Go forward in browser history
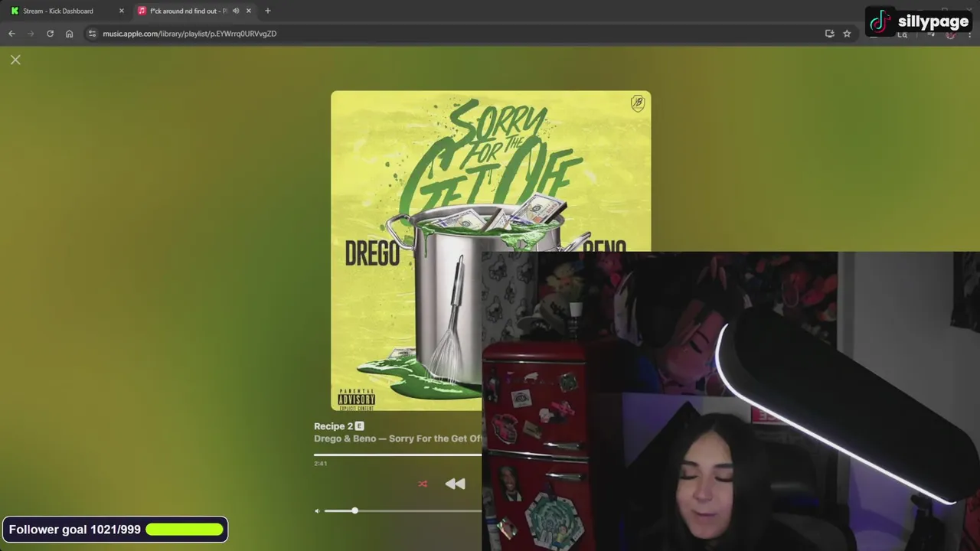Image resolution: width=980 pixels, height=551 pixels. click(31, 34)
